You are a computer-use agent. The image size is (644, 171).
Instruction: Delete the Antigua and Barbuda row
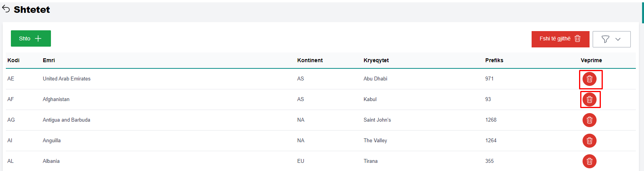coord(589,120)
